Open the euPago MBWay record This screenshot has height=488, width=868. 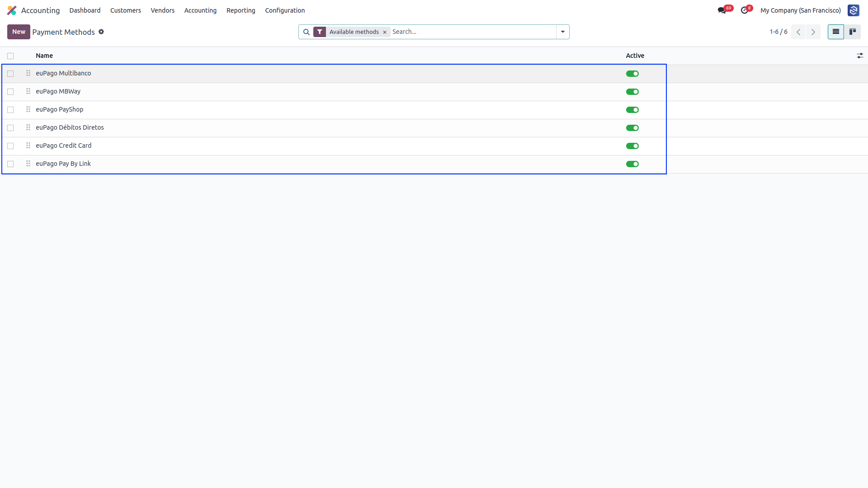pyautogui.click(x=58, y=91)
